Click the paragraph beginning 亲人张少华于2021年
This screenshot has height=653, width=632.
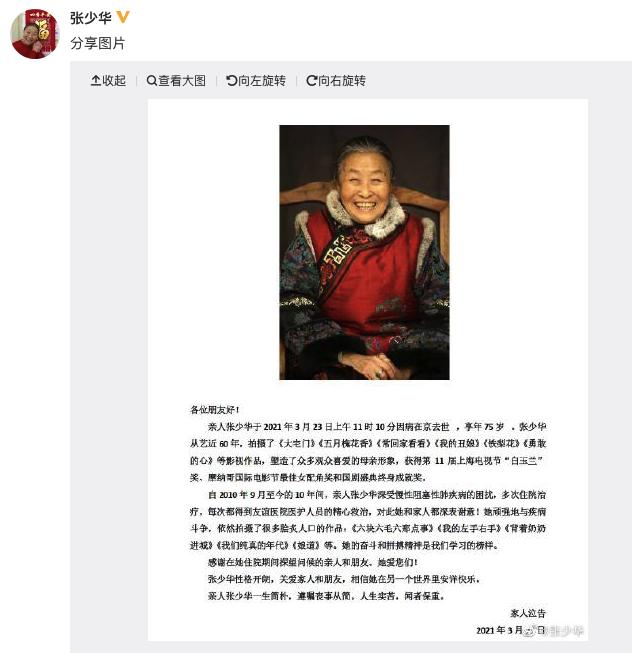point(368,452)
